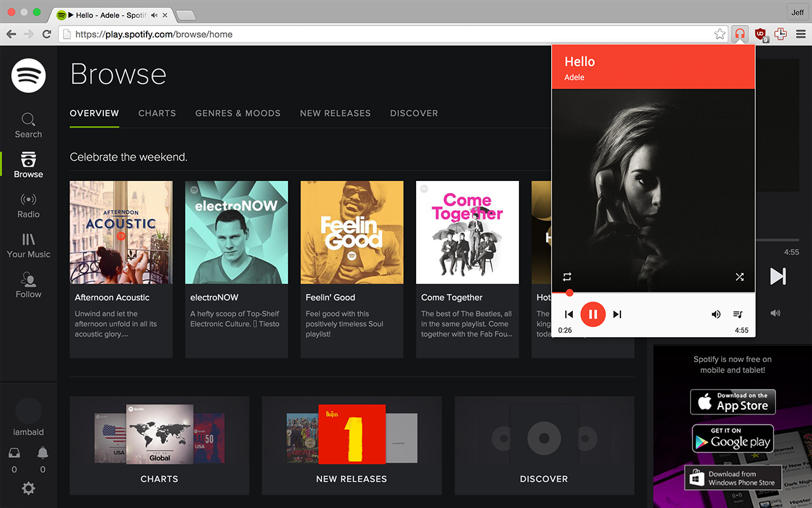The width and height of the screenshot is (812, 508).
Task: Click the Hello song title in popup
Action: click(580, 62)
